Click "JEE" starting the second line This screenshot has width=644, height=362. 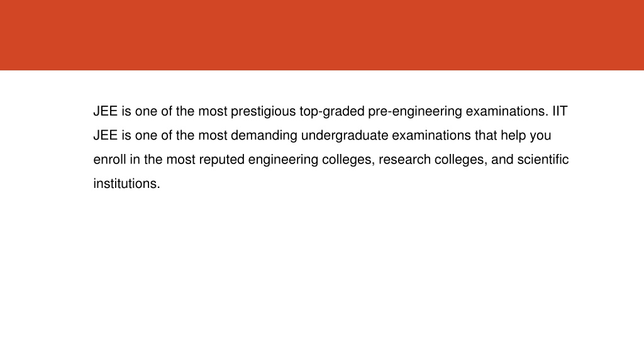(x=106, y=136)
